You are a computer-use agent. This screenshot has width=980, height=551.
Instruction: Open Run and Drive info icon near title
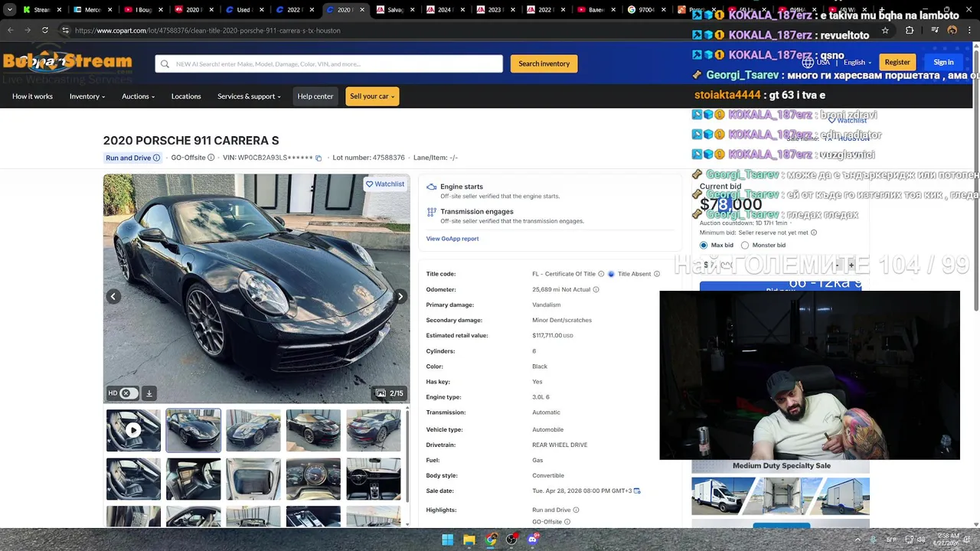[x=156, y=158]
